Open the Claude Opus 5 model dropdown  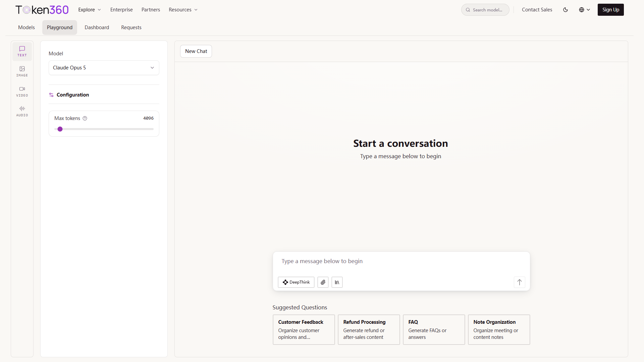click(x=104, y=68)
